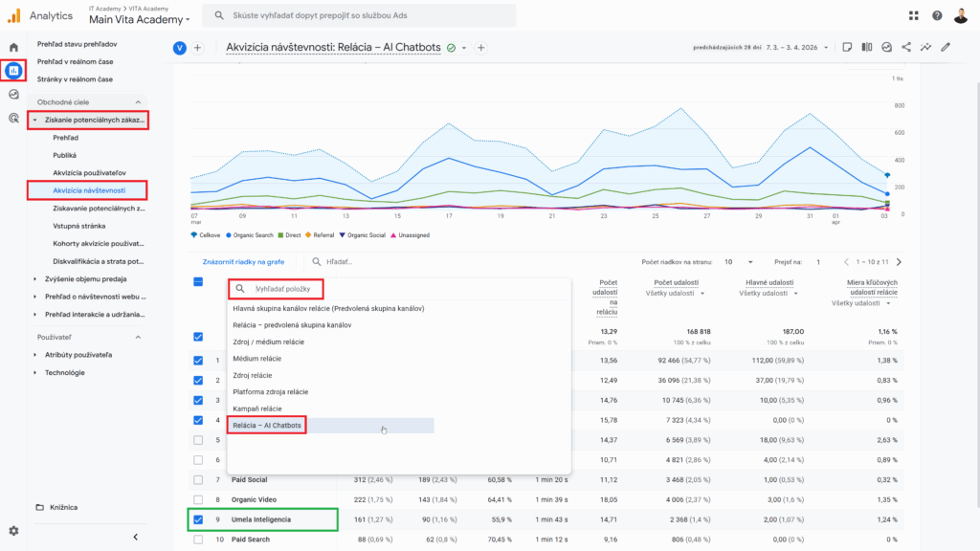
Task: Customize report pencil icon
Action: coord(946,48)
